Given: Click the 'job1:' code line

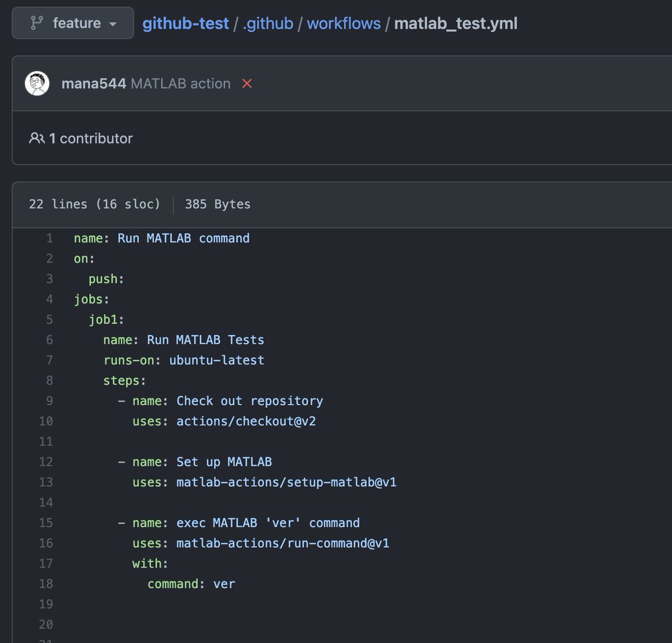Looking at the screenshot, I should coord(106,319).
